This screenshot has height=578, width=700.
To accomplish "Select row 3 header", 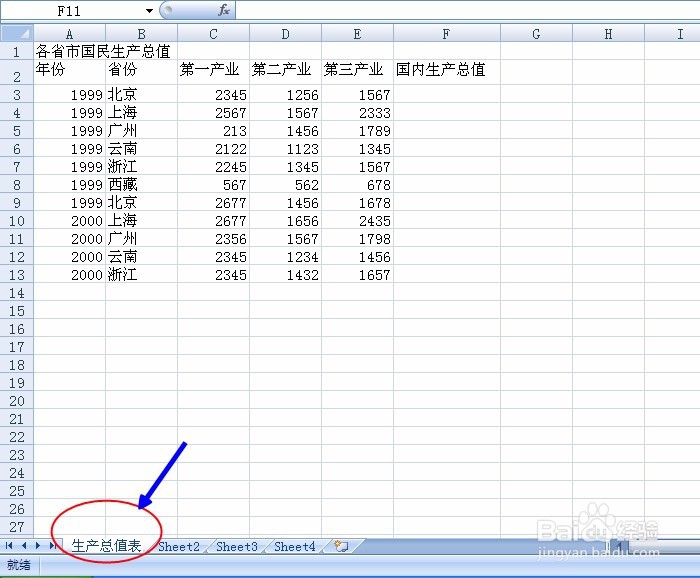I will pos(17,95).
